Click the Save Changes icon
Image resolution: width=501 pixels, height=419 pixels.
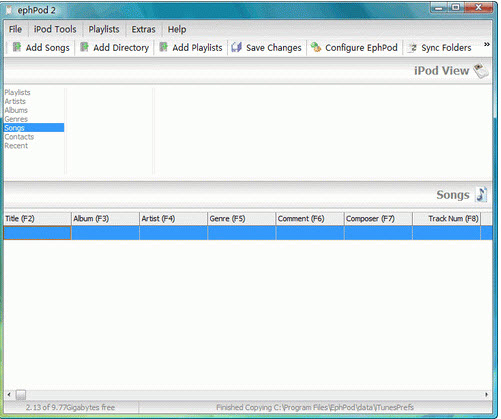(236, 47)
